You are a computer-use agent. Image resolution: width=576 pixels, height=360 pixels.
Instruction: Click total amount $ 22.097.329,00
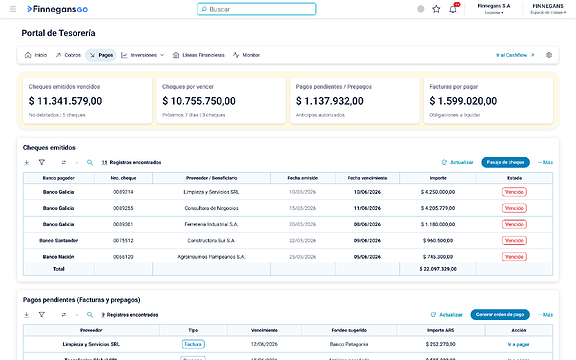point(438,269)
